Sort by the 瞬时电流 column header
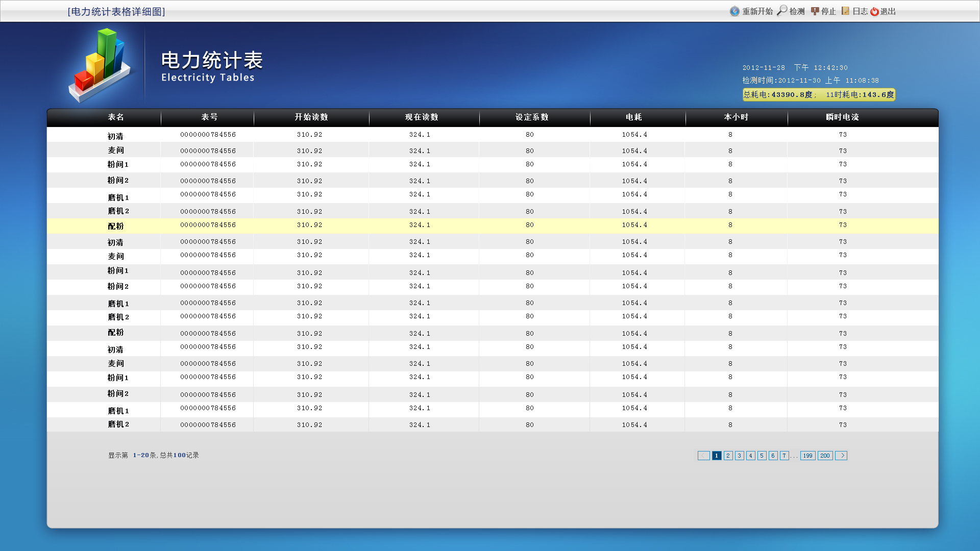This screenshot has width=980, height=551. pyautogui.click(x=843, y=117)
